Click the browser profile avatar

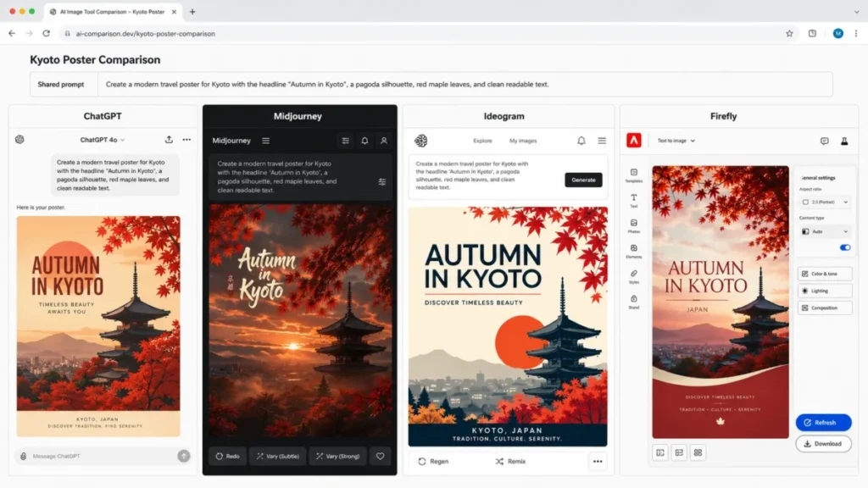[x=838, y=33]
